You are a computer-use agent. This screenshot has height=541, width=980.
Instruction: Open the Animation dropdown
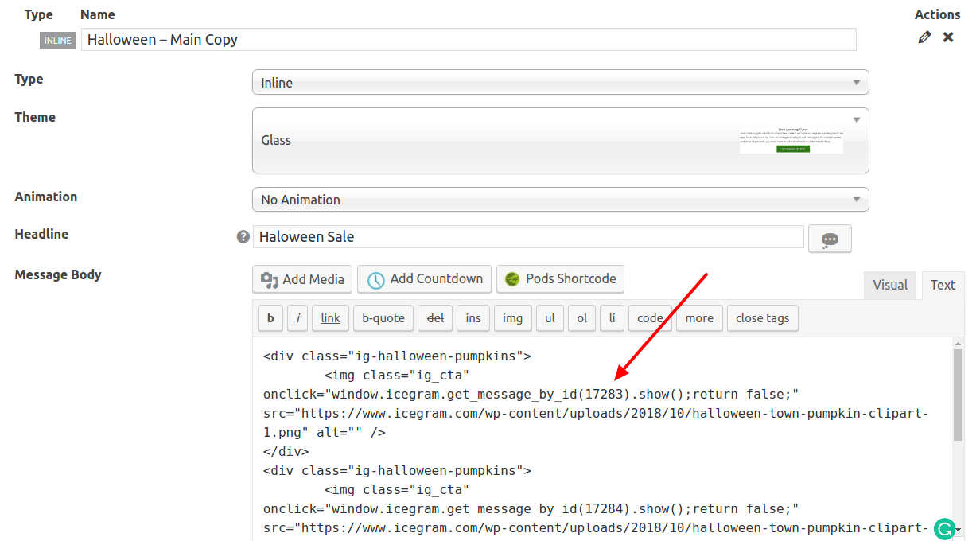pyautogui.click(x=560, y=200)
